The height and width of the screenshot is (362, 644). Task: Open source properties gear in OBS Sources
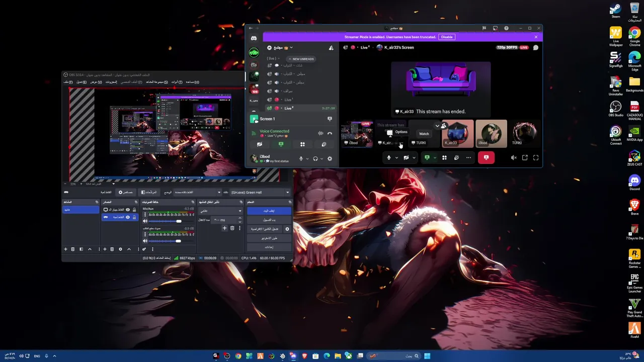tap(120, 249)
